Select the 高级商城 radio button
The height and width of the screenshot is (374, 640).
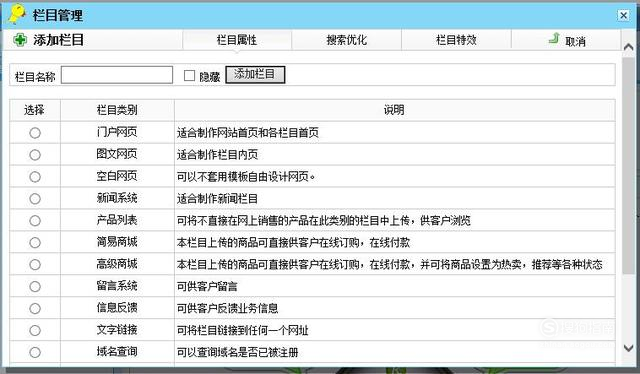coord(35,265)
